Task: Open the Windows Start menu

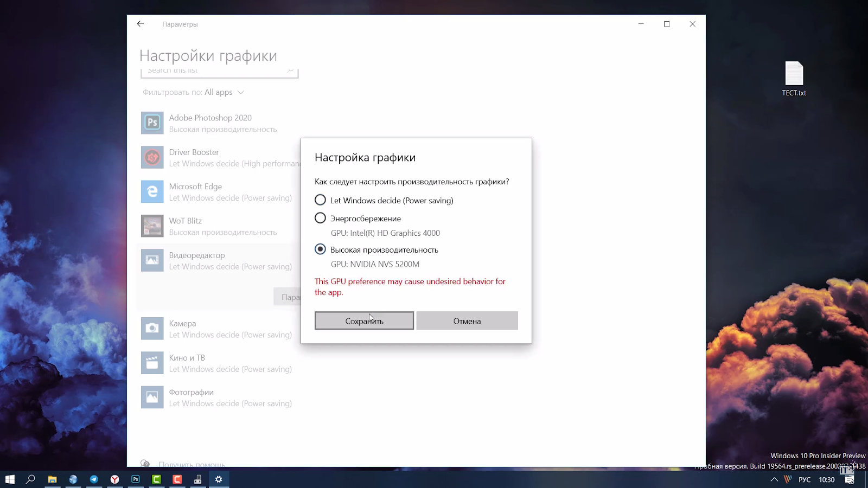Action: pos(10,479)
